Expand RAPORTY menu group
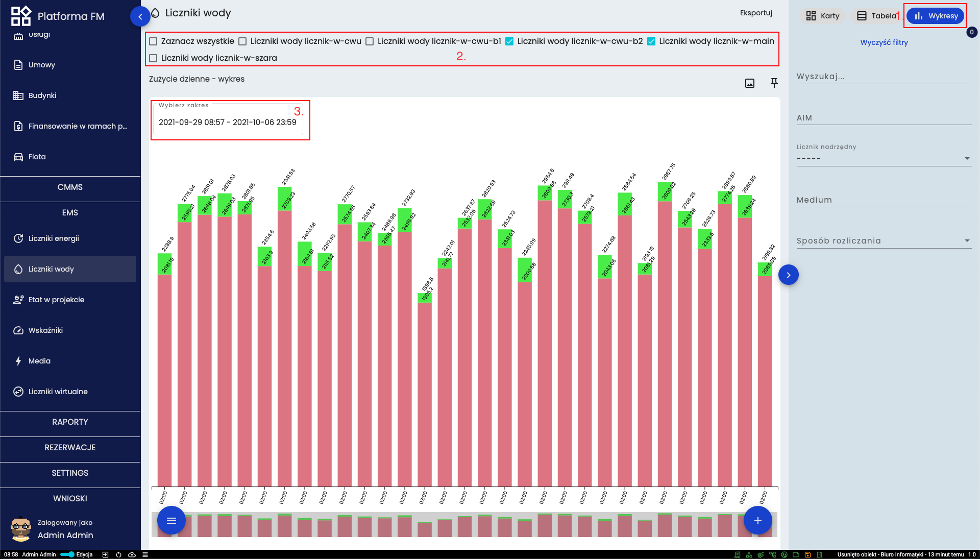Screen dimensions: 980x559 pos(70,422)
